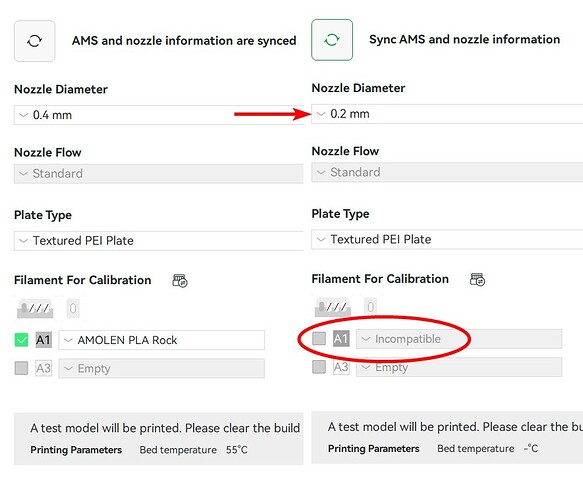Open the Incompatible filament dropdown
Viewport: 583px width, 500px height.
(x=459, y=339)
